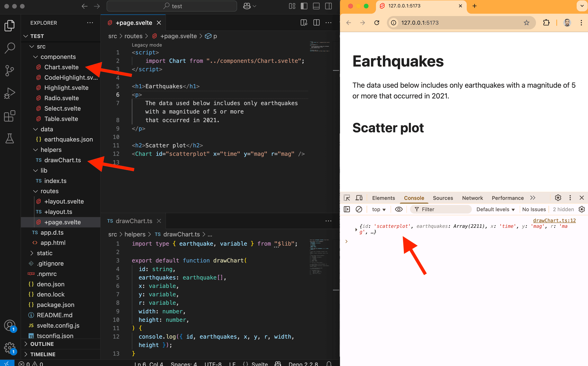Open the drawChart.ts:12 source link
This screenshot has height=366, width=588.
[554, 220]
